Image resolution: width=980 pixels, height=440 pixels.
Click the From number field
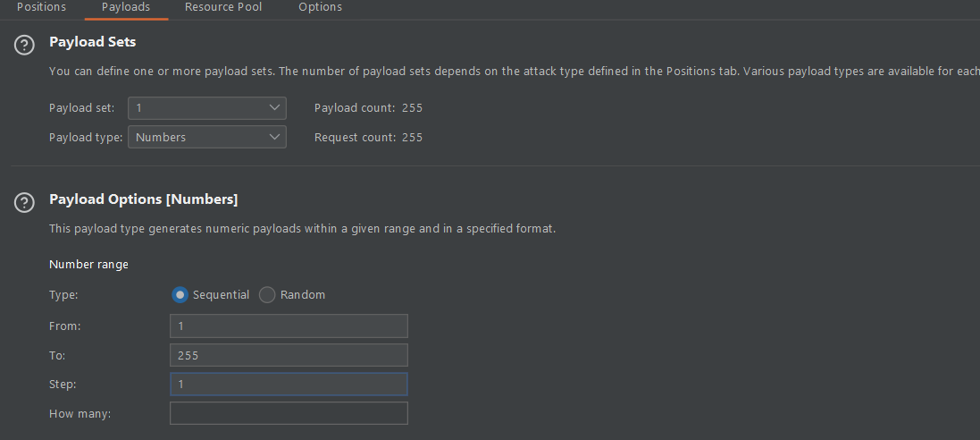tap(289, 326)
